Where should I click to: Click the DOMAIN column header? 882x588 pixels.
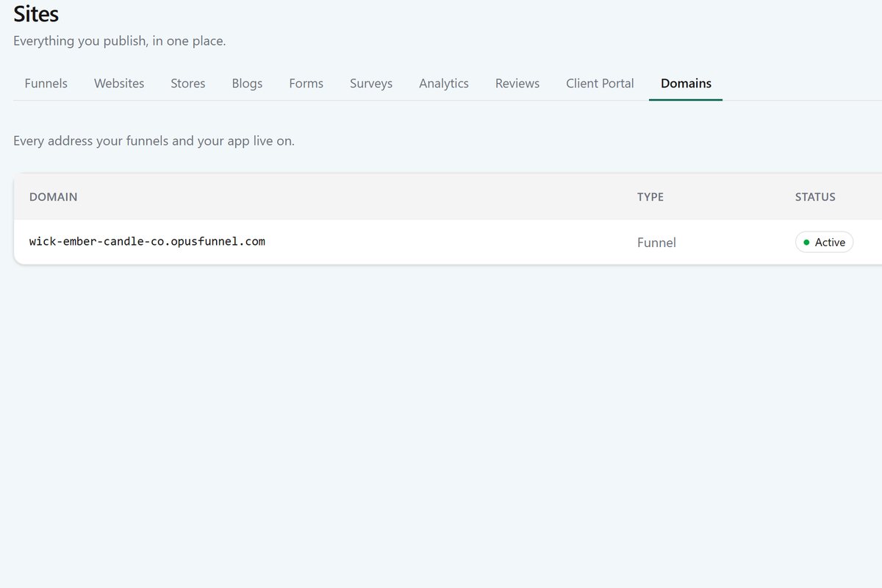pos(53,197)
